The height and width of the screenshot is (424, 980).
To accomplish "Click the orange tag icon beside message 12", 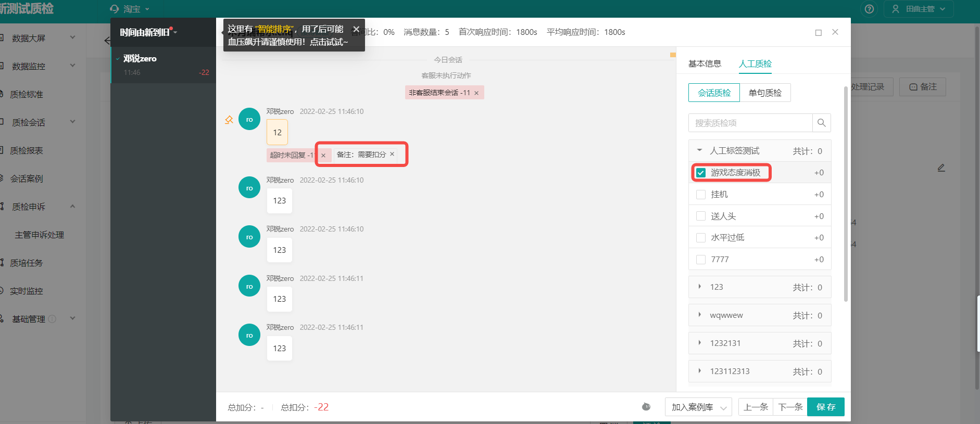I will point(229,120).
